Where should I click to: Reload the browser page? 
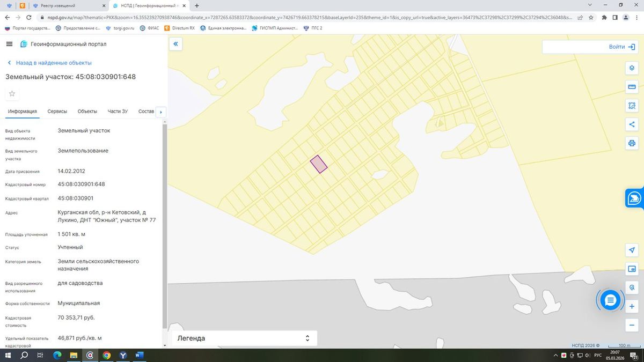coord(30,17)
